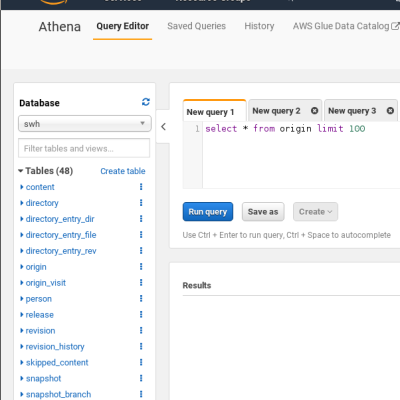Open options menu for directory_entry_file table
Screen dimensions: 400x400
(x=141, y=235)
